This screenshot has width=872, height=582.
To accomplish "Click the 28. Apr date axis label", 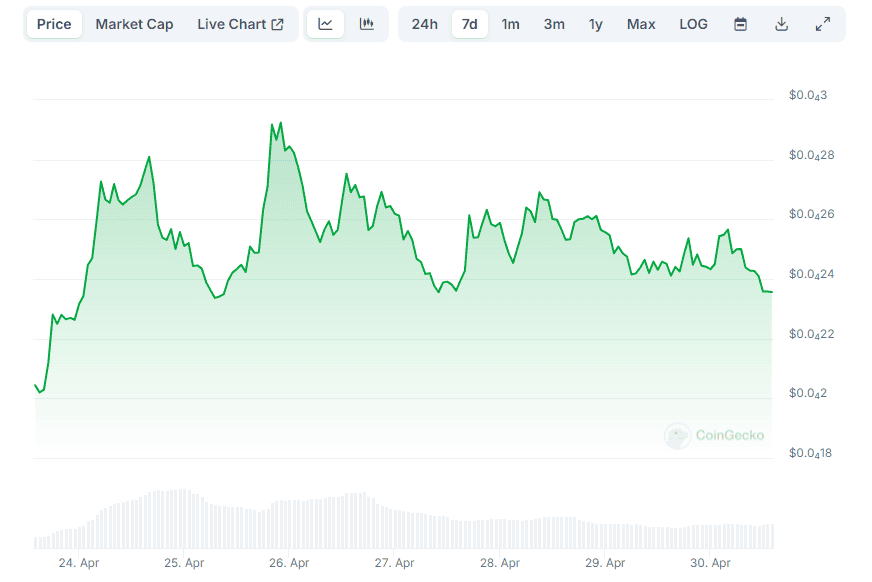I will 500,563.
